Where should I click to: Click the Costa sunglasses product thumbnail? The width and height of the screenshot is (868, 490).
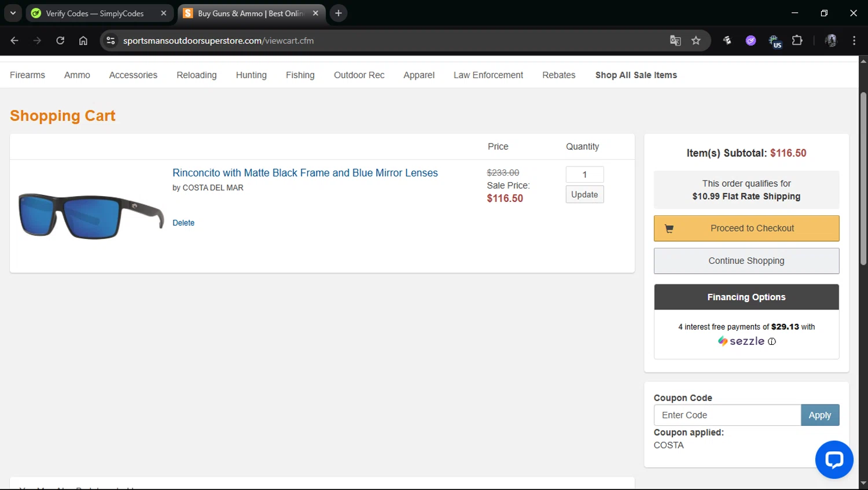[x=91, y=216]
